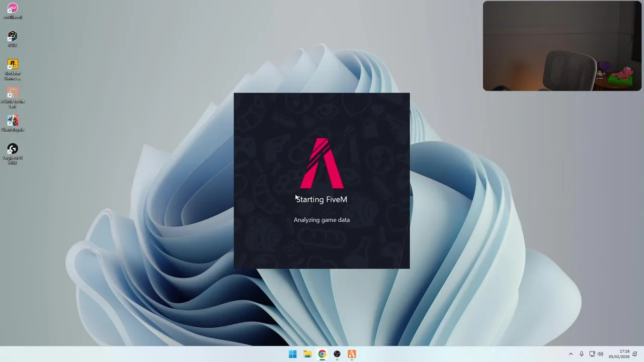Open the Windows Start menu
This screenshot has width=644, height=362.
(x=292, y=354)
